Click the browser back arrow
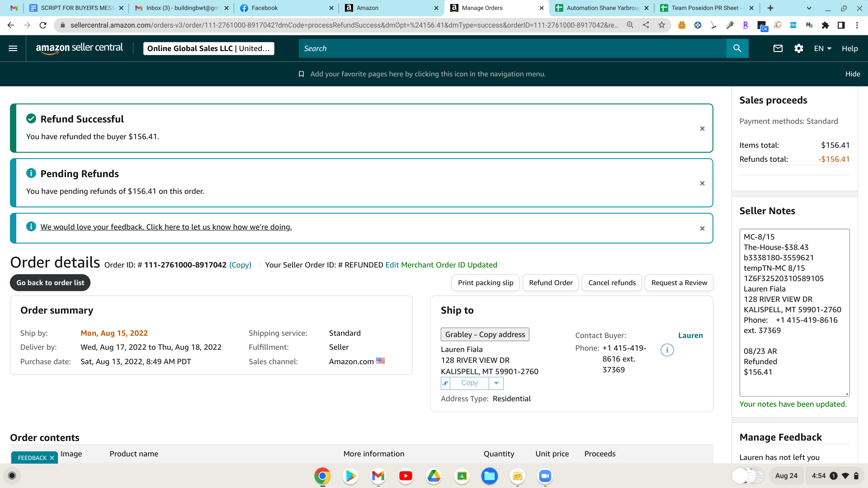This screenshot has height=488, width=868. [11, 25]
